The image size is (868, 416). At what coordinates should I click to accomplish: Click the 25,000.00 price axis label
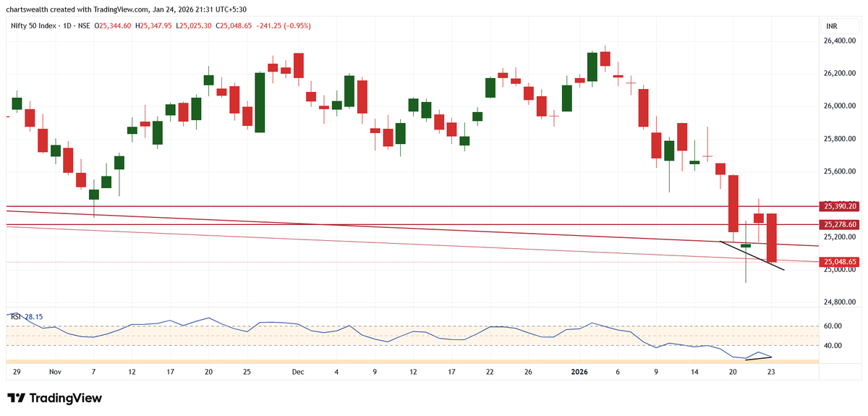841,269
